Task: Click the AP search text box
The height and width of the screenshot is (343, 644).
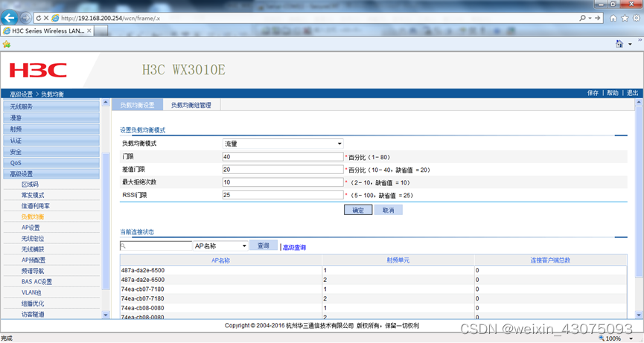Action: pos(156,246)
